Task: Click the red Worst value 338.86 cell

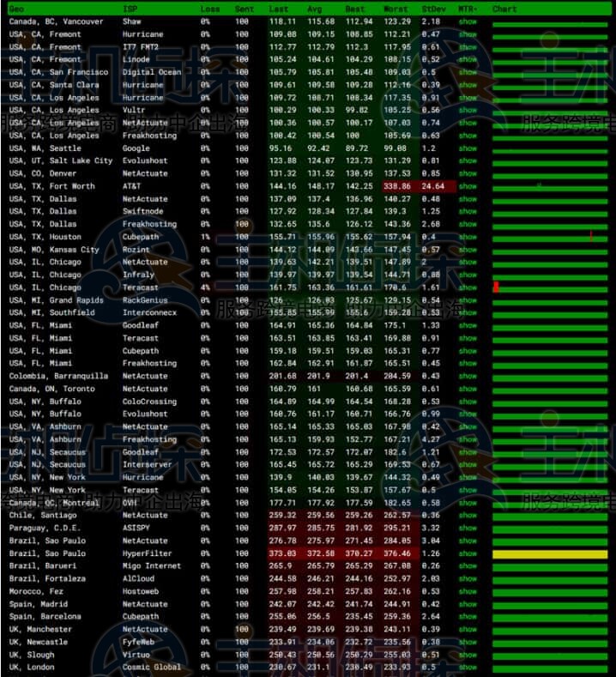Action: 396,186
